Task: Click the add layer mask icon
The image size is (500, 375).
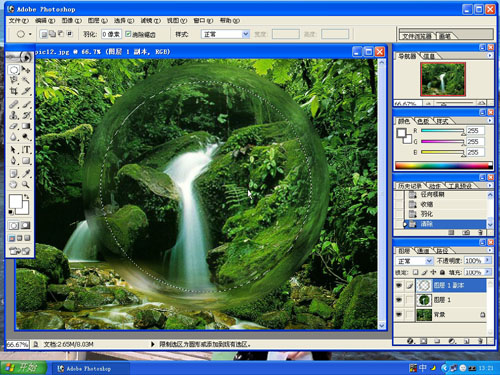Action: (x=424, y=341)
